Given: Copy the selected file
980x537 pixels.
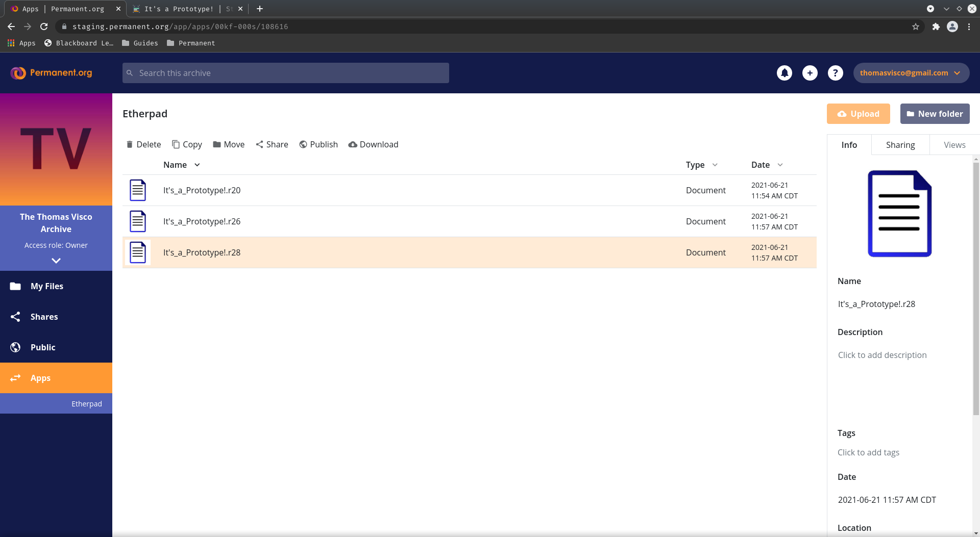Looking at the screenshot, I should pos(187,144).
